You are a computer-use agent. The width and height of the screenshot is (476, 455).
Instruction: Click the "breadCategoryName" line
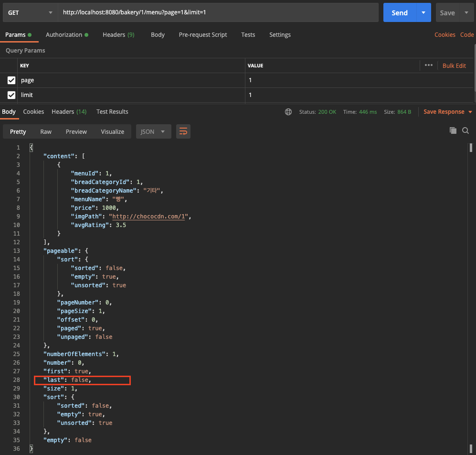click(117, 191)
